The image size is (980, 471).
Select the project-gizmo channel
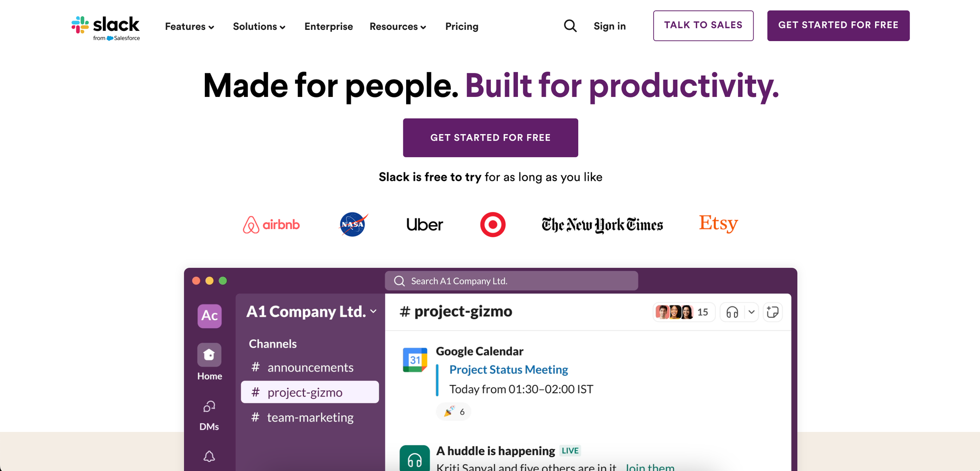tap(309, 392)
